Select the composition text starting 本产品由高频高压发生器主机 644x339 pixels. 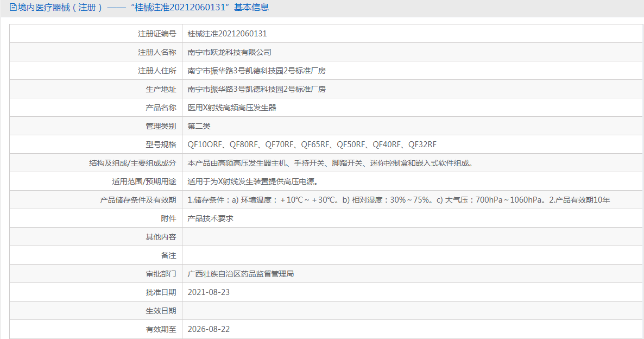coord(331,163)
